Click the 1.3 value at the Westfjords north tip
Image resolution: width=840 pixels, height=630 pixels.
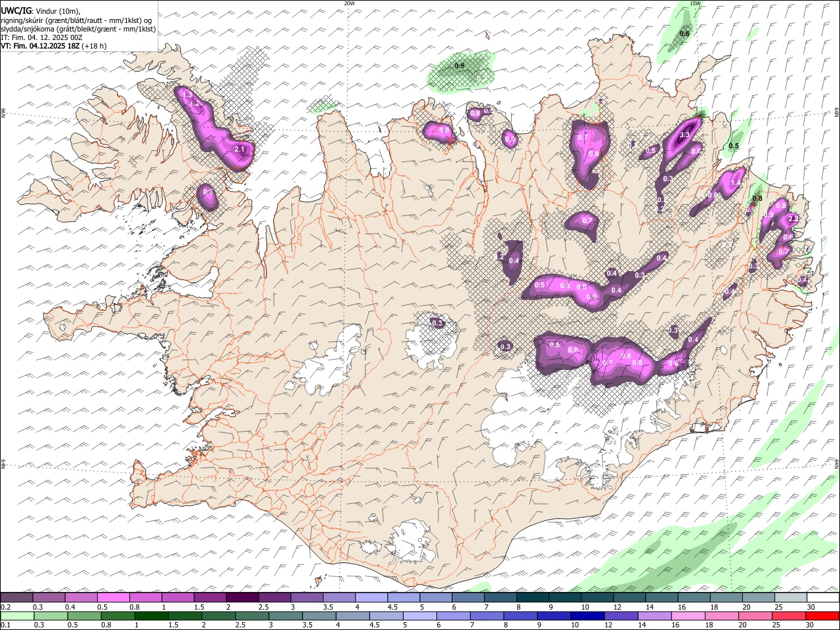187,95
